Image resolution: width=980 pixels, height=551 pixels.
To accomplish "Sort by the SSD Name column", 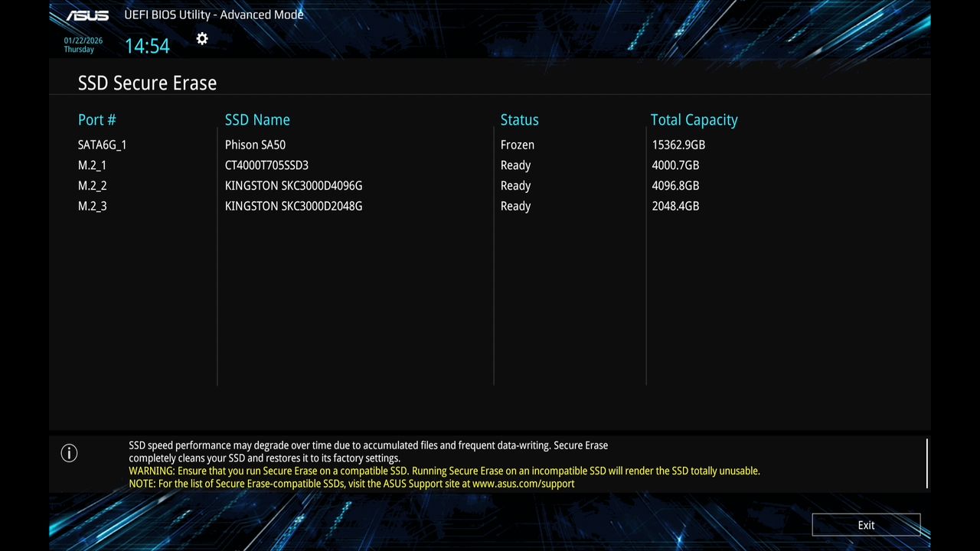I will coord(257,119).
